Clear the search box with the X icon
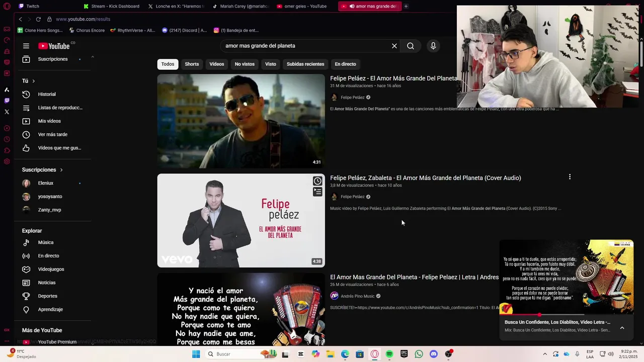 click(394, 46)
